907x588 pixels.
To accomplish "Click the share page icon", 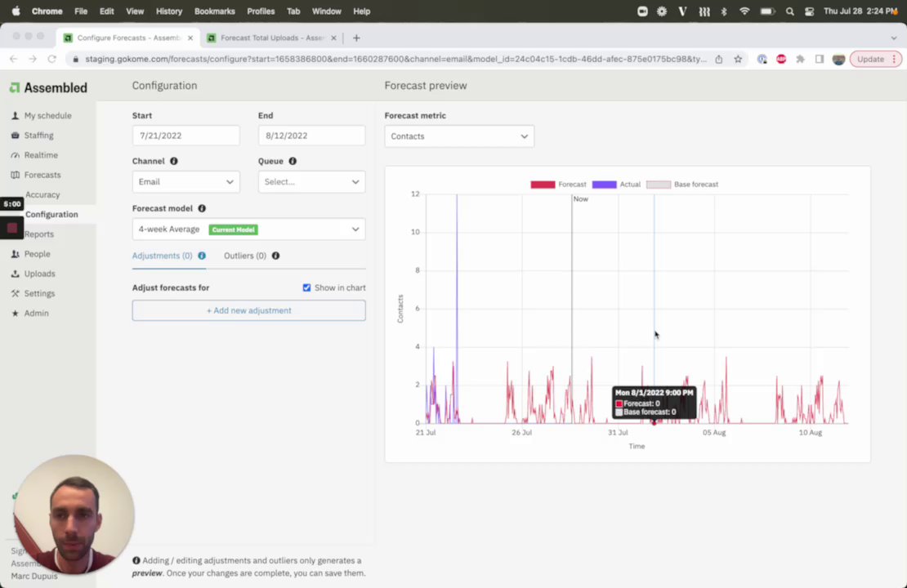I will [719, 59].
